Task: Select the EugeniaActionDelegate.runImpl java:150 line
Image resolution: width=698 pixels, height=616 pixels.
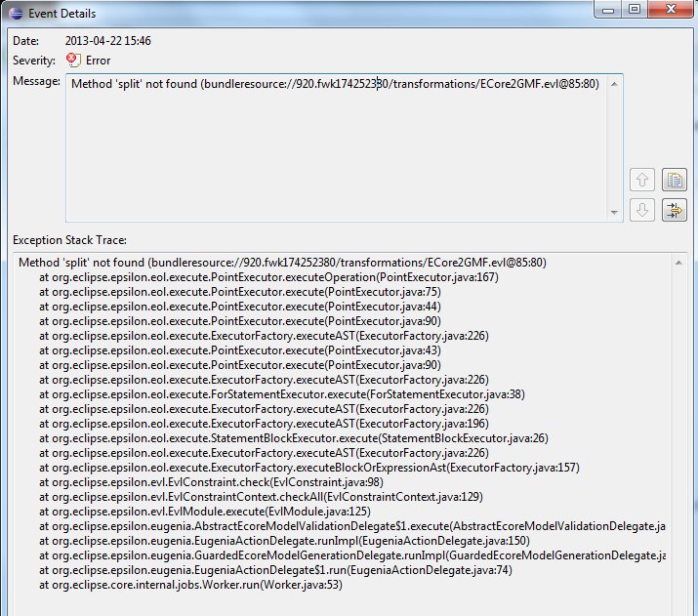Action: point(284,541)
